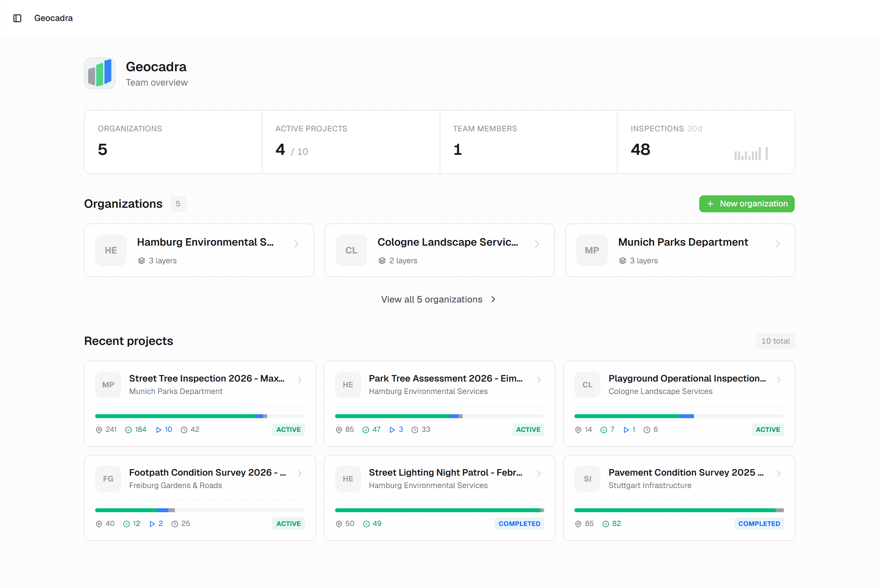Click ACTIVE badge on Park Tree Assessment card

(528, 430)
